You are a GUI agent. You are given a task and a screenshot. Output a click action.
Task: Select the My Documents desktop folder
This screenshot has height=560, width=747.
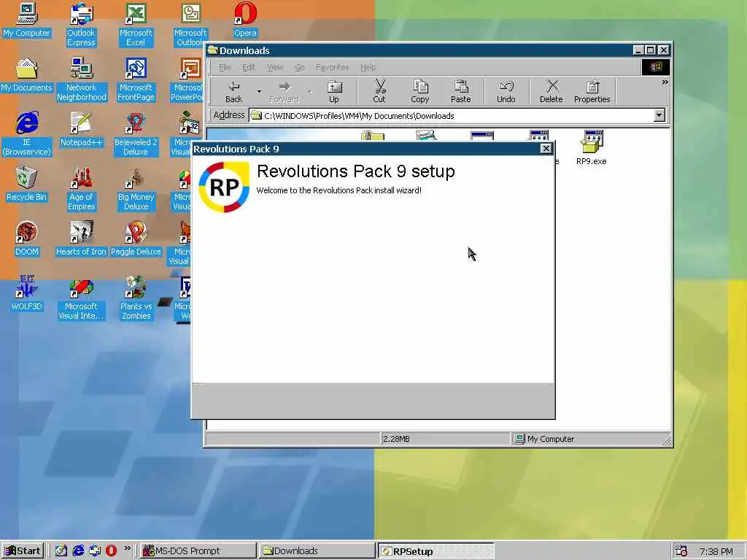(27, 75)
